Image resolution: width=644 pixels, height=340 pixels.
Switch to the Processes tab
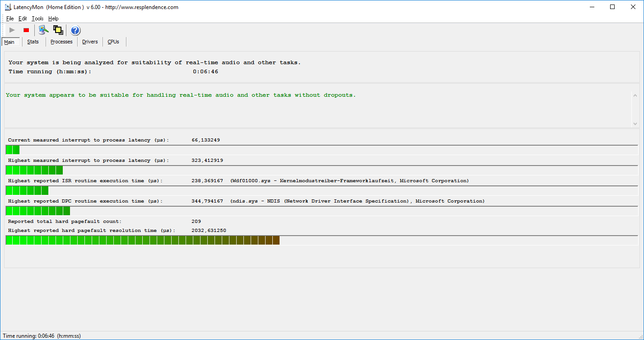[x=61, y=42]
